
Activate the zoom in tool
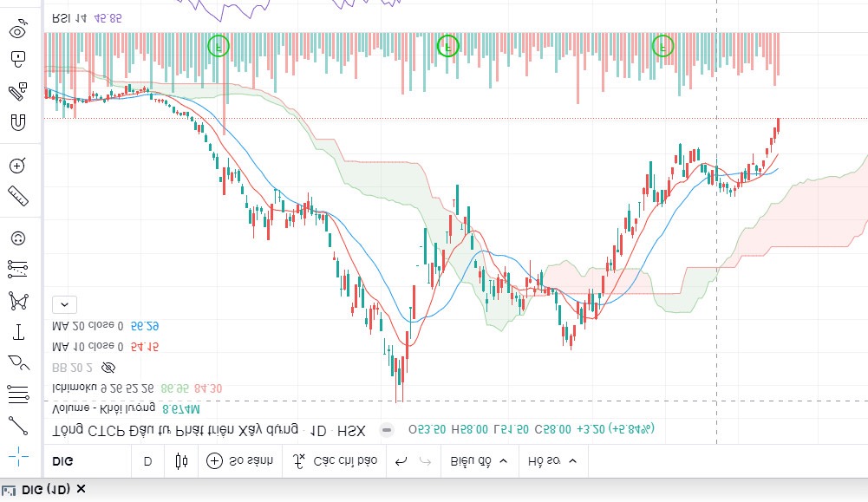[18, 166]
